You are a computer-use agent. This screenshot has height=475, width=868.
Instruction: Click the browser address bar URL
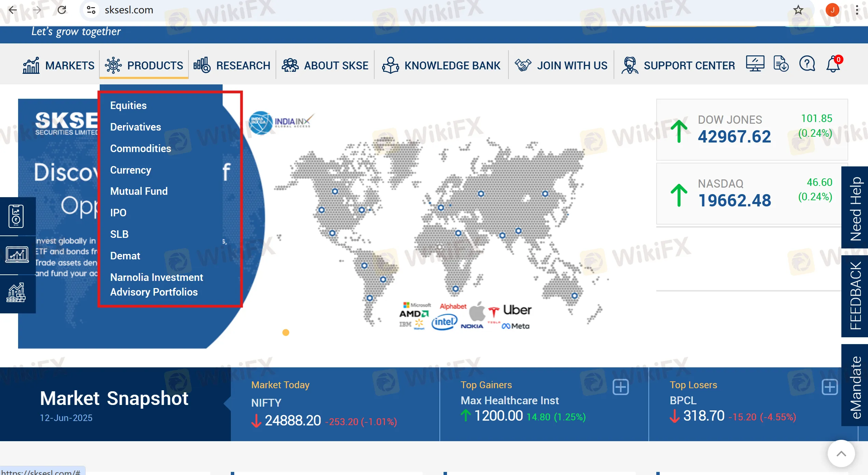point(129,10)
